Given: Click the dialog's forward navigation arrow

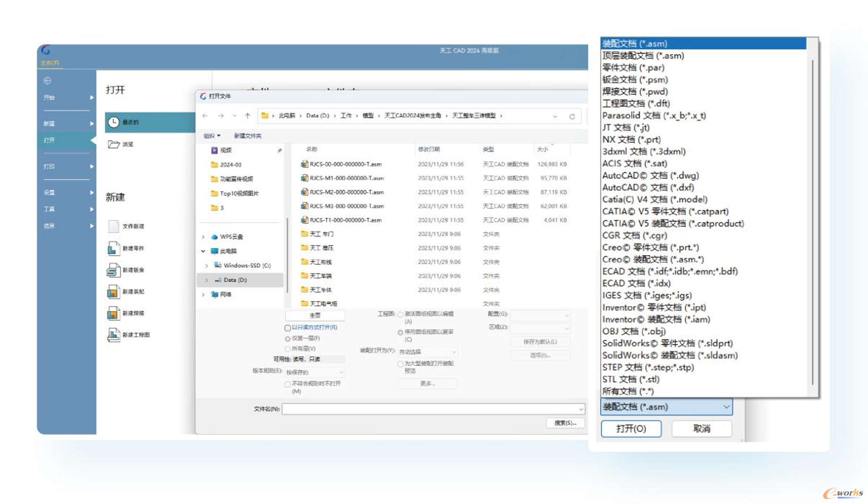Looking at the screenshot, I should point(221,116).
